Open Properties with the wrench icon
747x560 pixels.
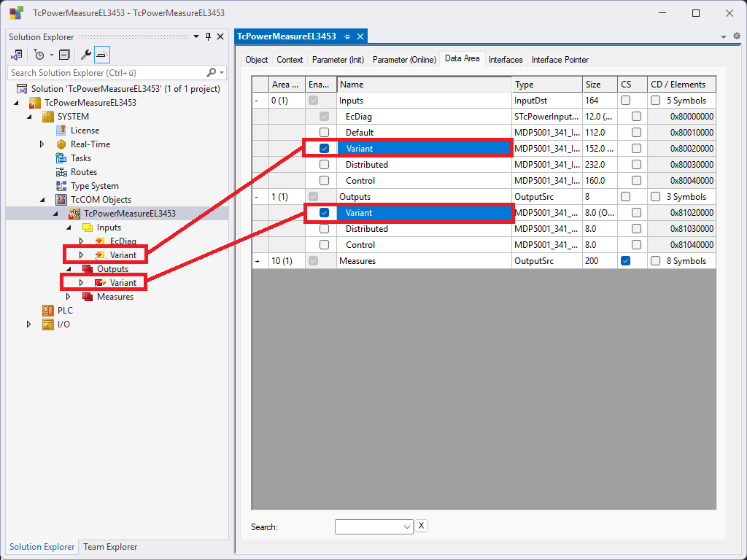pyautogui.click(x=85, y=55)
